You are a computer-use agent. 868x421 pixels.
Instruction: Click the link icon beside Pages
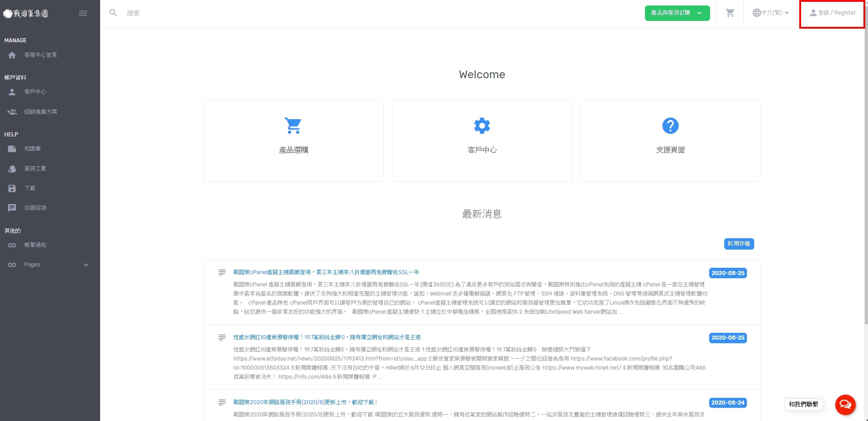click(12, 265)
